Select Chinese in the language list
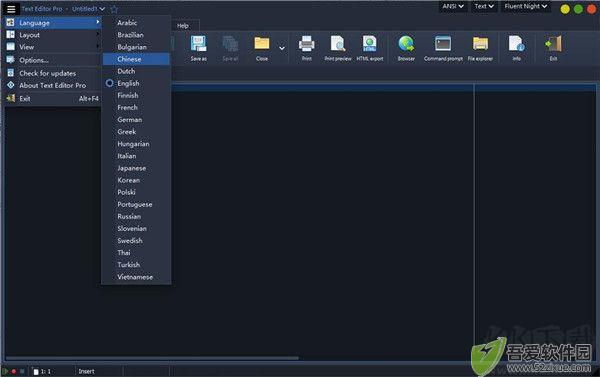 (136, 59)
